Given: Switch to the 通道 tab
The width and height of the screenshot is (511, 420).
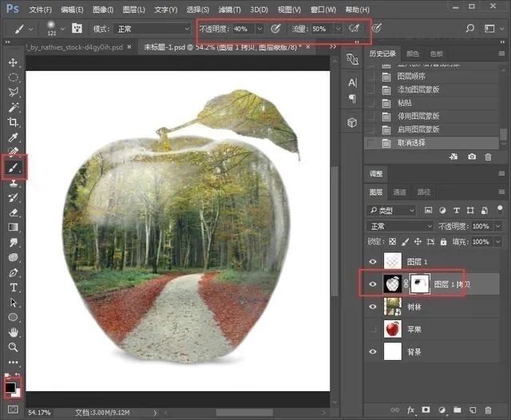Looking at the screenshot, I should pyautogui.click(x=401, y=192).
